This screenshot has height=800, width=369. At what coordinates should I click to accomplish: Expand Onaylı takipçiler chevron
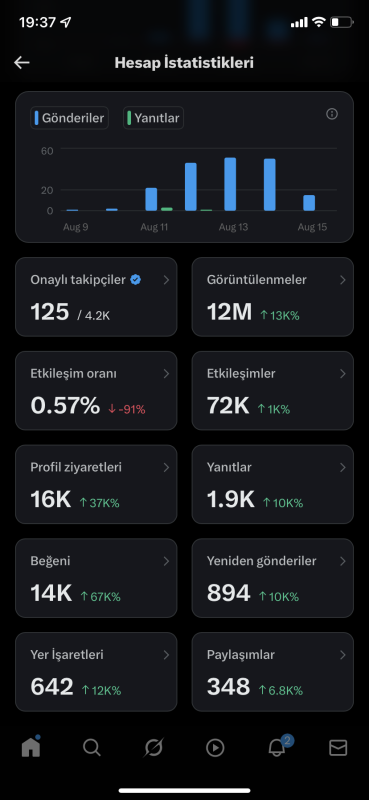point(166,280)
